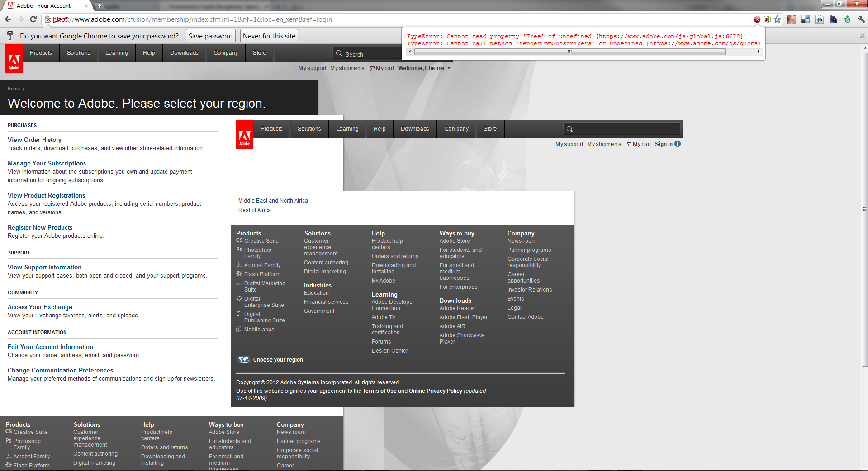Click the Mobile apps icon in overlay footer
This screenshot has height=471, width=868.
point(239,329)
